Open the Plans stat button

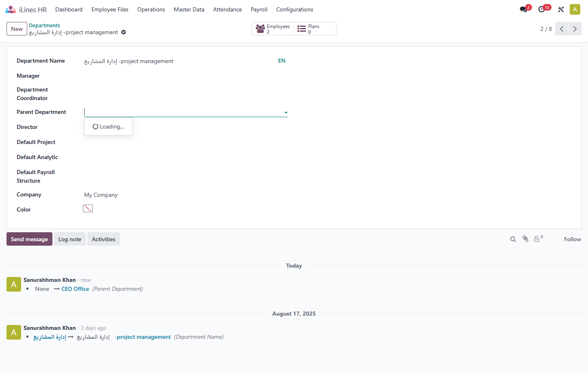click(x=315, y=29)
